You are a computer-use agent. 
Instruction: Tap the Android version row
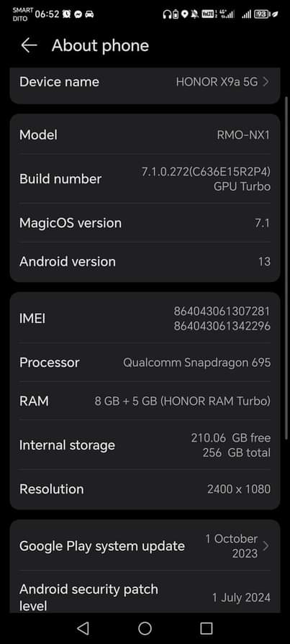point(145,262)
